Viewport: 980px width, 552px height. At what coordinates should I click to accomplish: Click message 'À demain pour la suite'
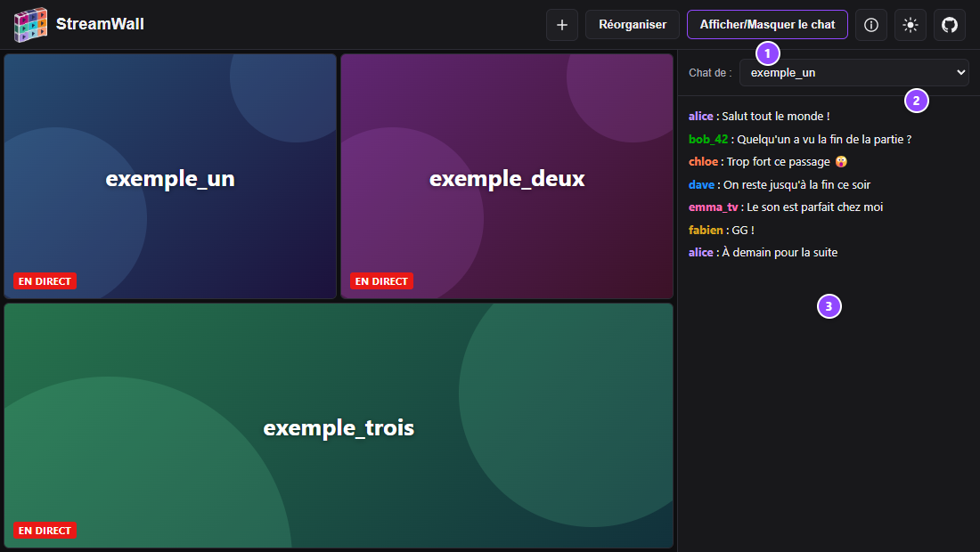point(780,253)
